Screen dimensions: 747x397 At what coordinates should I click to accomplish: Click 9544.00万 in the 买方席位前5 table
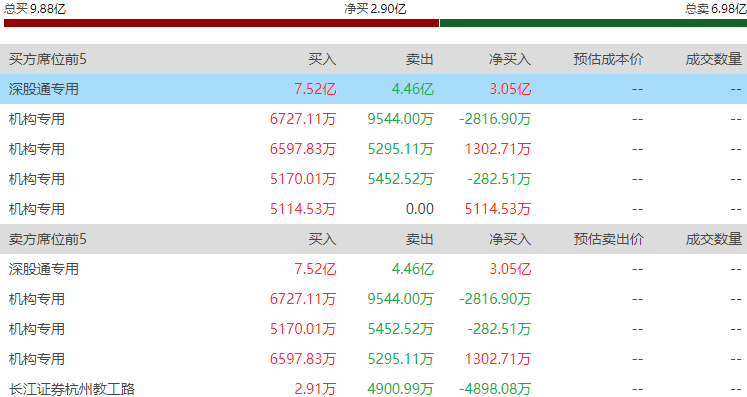(401, 119)
